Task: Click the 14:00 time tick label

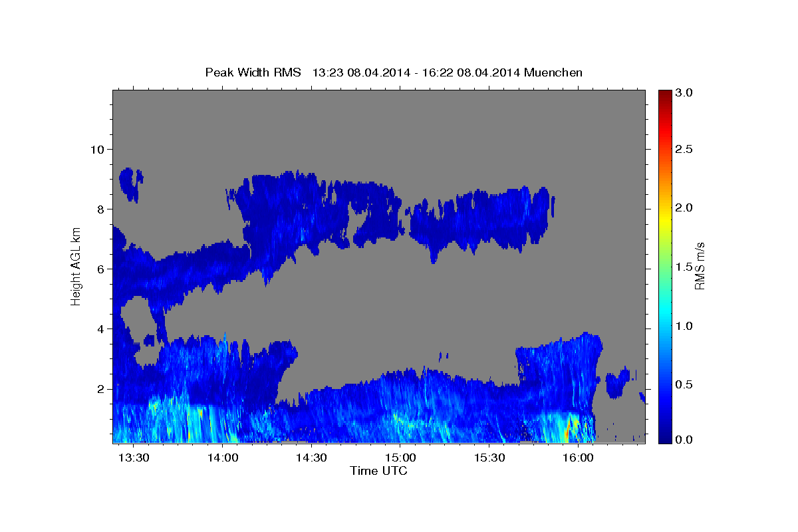Action: click(x=223, y=458)
